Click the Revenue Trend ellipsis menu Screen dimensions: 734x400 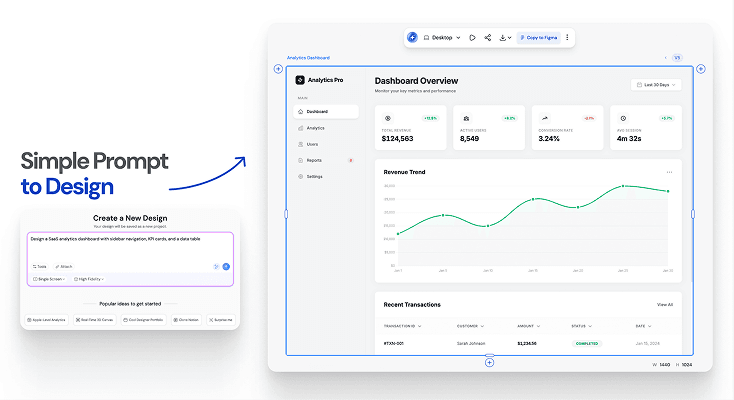click(x=669, y=172)
